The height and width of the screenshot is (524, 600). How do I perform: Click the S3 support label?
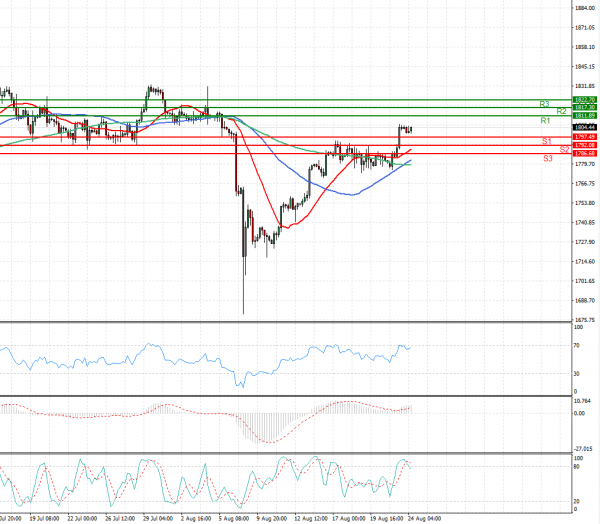(548, 158)
